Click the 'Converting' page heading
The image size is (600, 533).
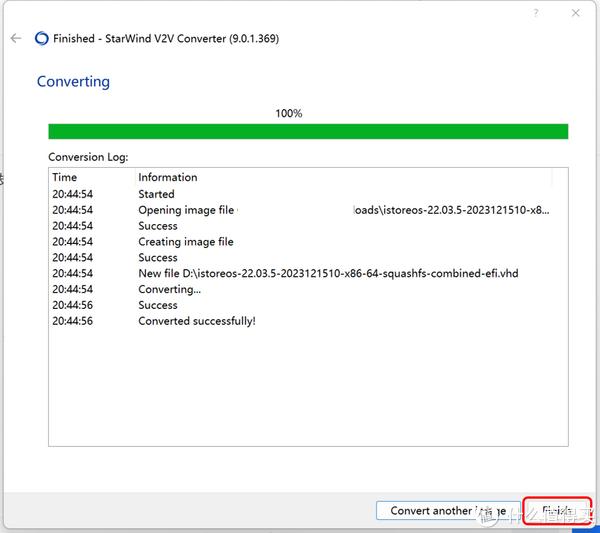(73, 81)
